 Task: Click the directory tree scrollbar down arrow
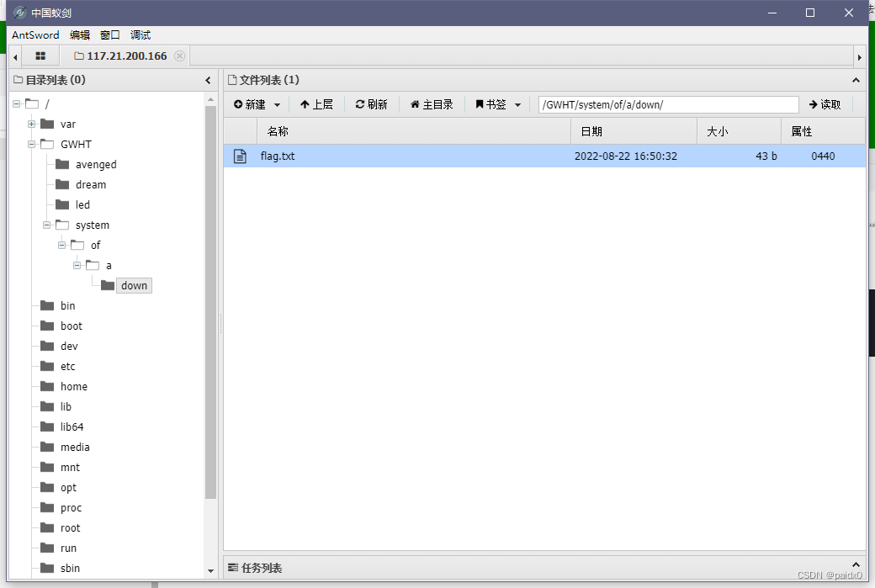click(x=210, y=570)
